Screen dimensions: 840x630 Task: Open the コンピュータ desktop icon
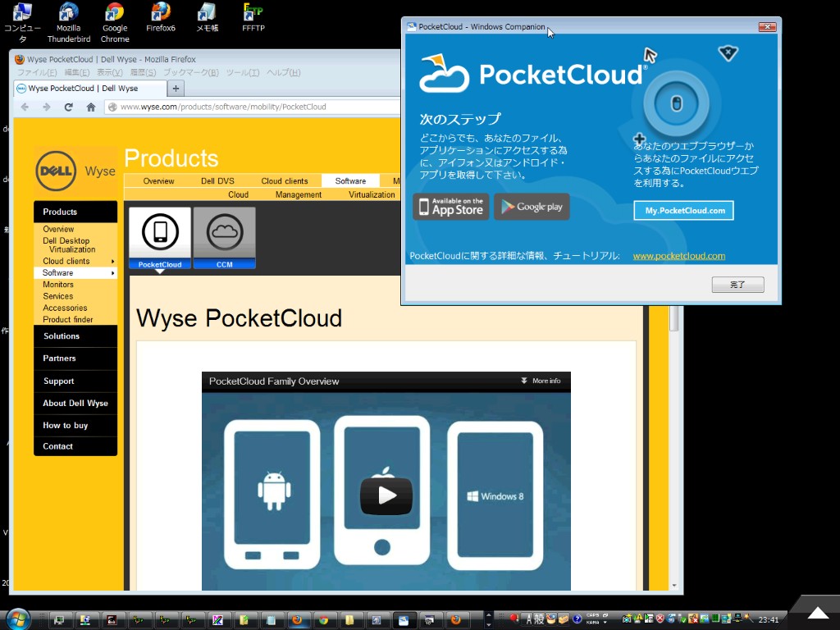pos(22,22)
